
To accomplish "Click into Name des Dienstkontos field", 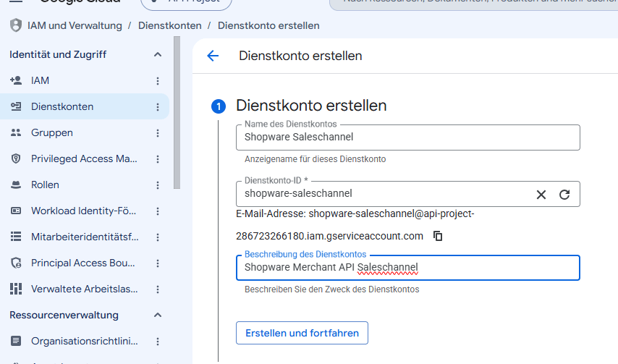I will (408, 137).
